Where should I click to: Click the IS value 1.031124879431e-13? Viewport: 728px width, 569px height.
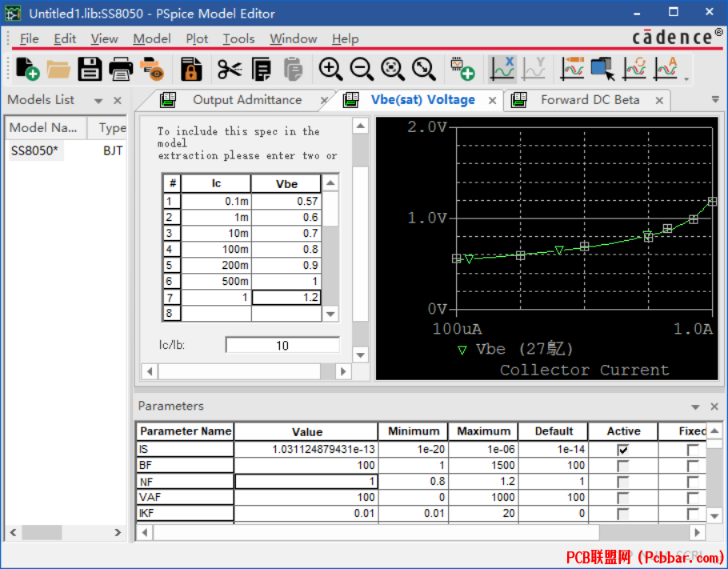306,450
